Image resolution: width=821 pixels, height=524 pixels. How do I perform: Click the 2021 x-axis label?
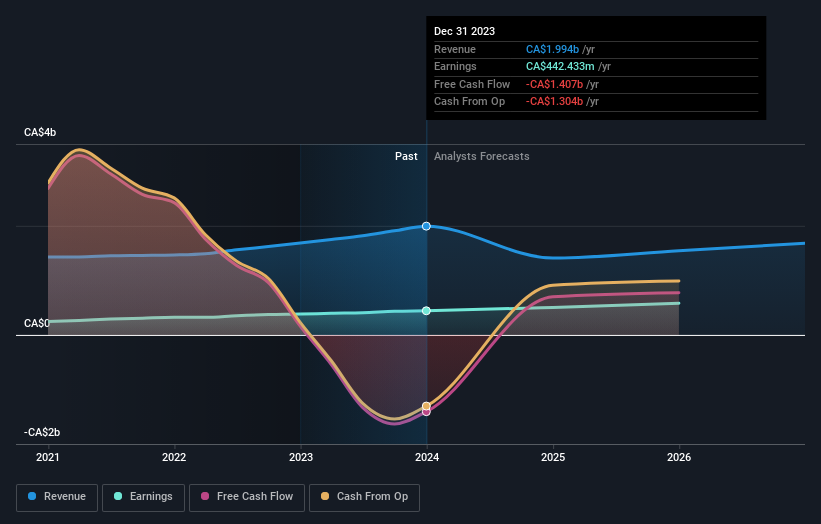48,457
